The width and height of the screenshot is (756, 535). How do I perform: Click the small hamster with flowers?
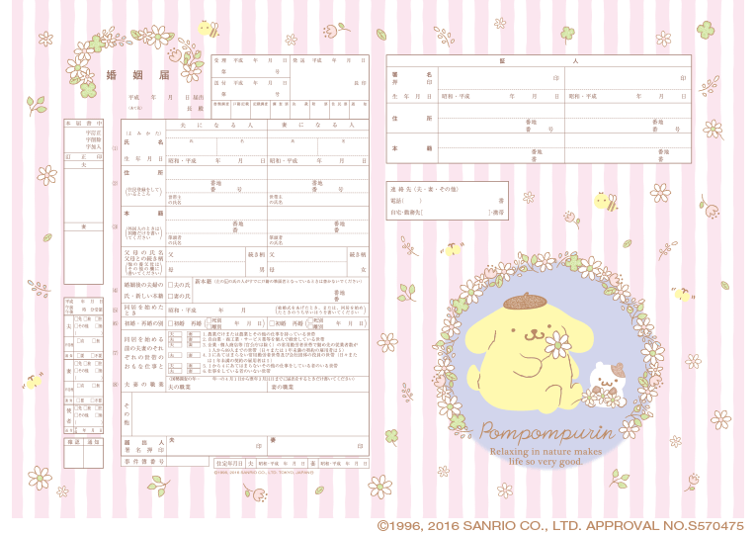click(x=606, y=385)
